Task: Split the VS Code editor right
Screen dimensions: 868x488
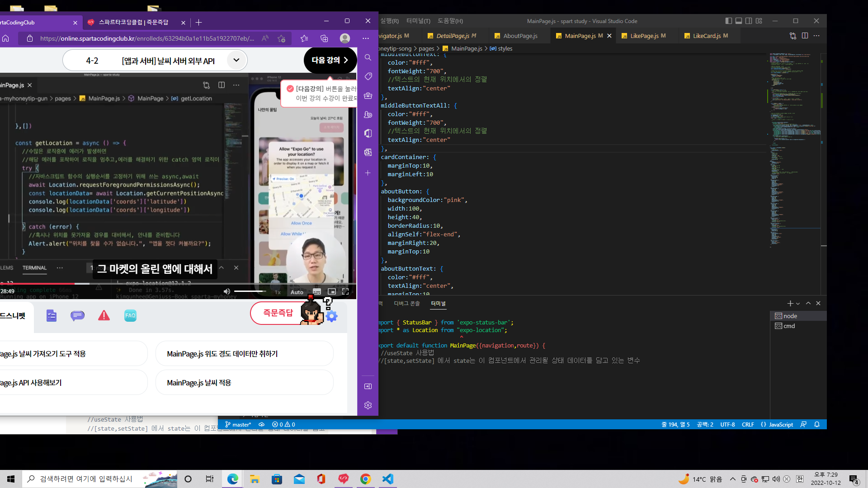Action: 805,36
